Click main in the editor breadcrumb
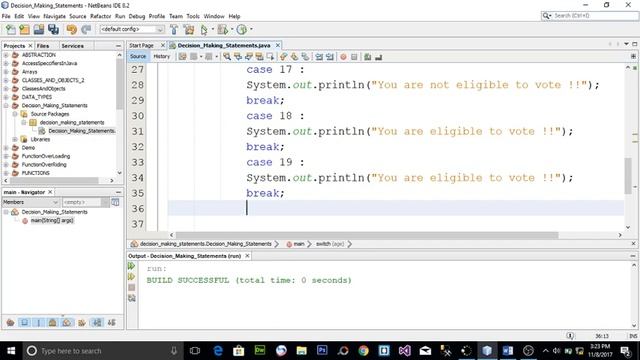This screenshot has height=360, width=640. [x=299, y=244]
